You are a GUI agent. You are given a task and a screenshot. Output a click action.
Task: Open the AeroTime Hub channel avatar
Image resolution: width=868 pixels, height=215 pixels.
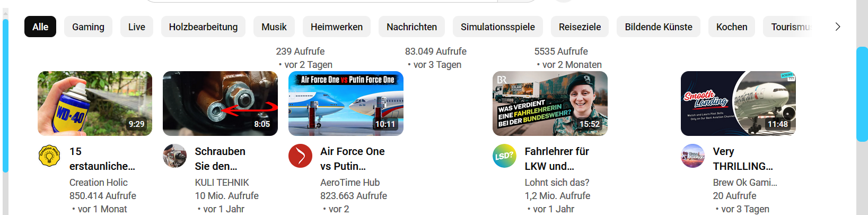(300, 156)
